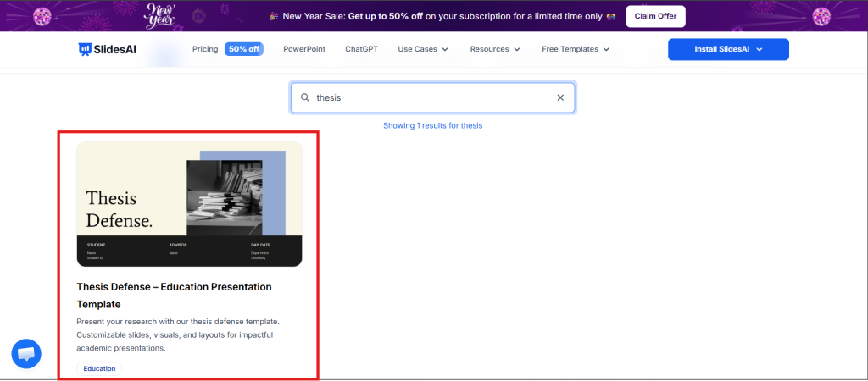Open the chat support bubble
The width and height of the screenshot is (868, 381).
coord(26,353)
